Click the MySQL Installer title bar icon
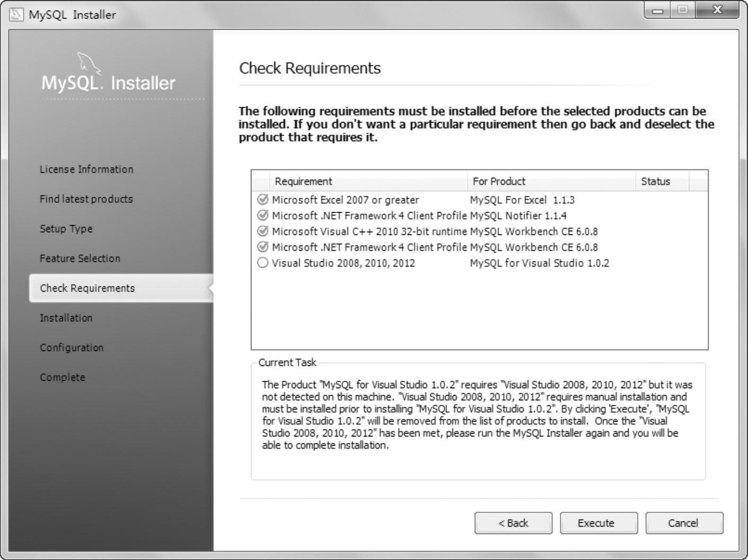 coord(17,14)
